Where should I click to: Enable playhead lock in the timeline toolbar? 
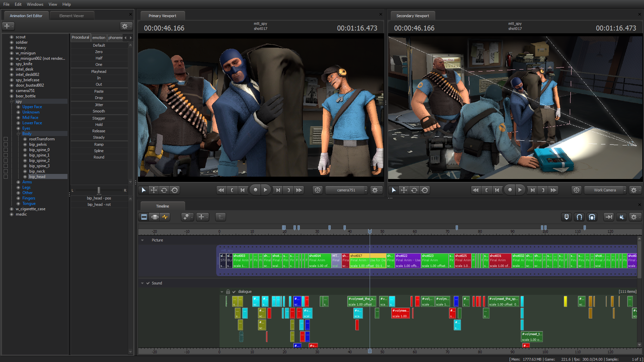click(566, 217)
